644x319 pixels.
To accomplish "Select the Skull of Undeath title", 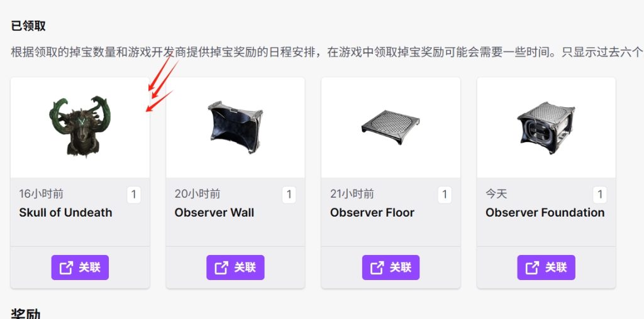I will click(x=65, y=212).
